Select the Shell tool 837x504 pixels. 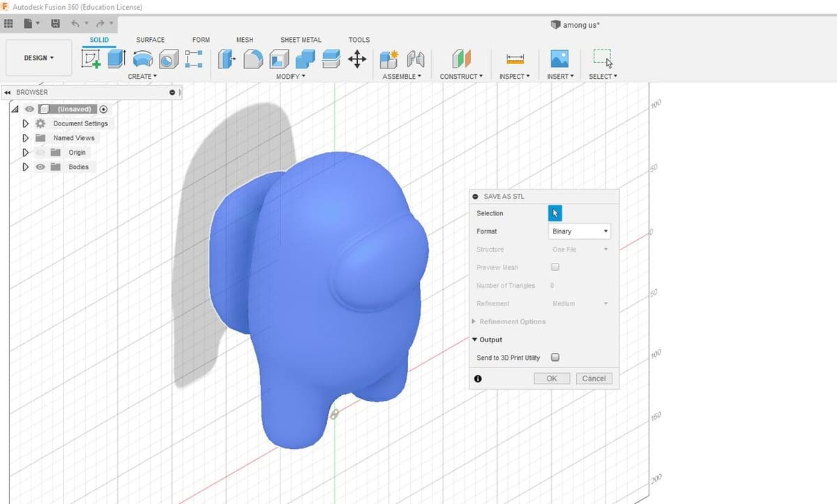pos(279,59)
